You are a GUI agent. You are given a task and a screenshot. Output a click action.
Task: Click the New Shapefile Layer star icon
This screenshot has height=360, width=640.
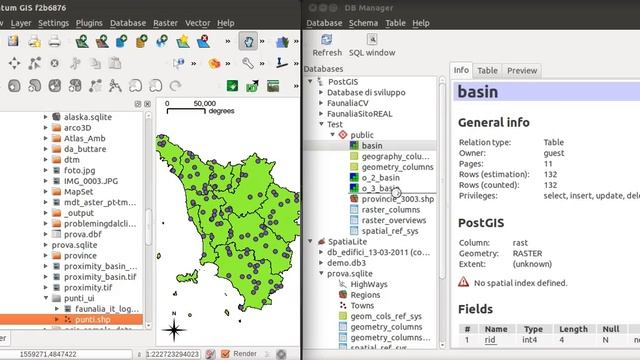[x=182, y=41]
